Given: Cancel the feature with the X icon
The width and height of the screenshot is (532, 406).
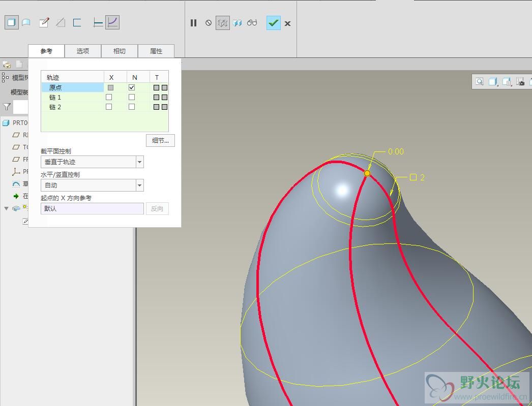Looking at the screenshot, I should [x=287, y=23].
